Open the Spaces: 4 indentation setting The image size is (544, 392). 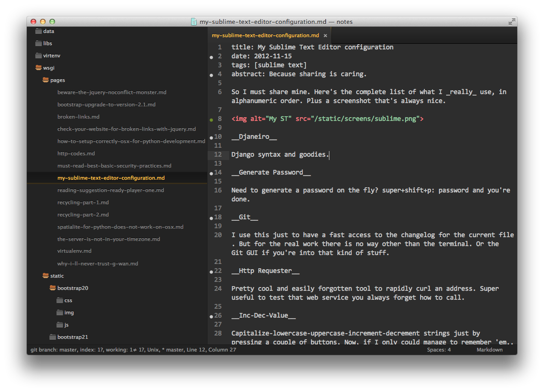point(439,350)
